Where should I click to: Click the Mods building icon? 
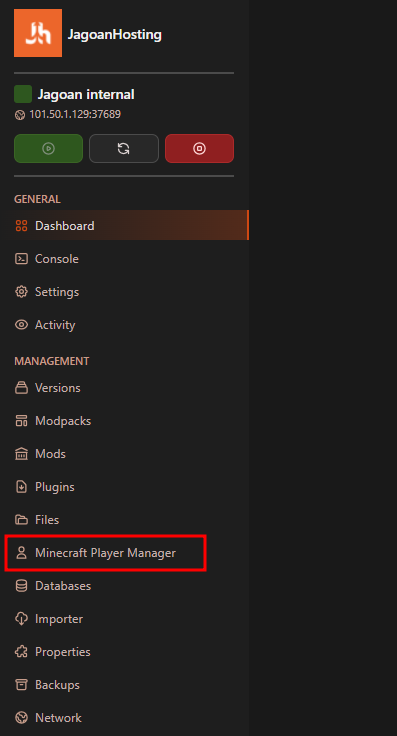tap(22, 454)
